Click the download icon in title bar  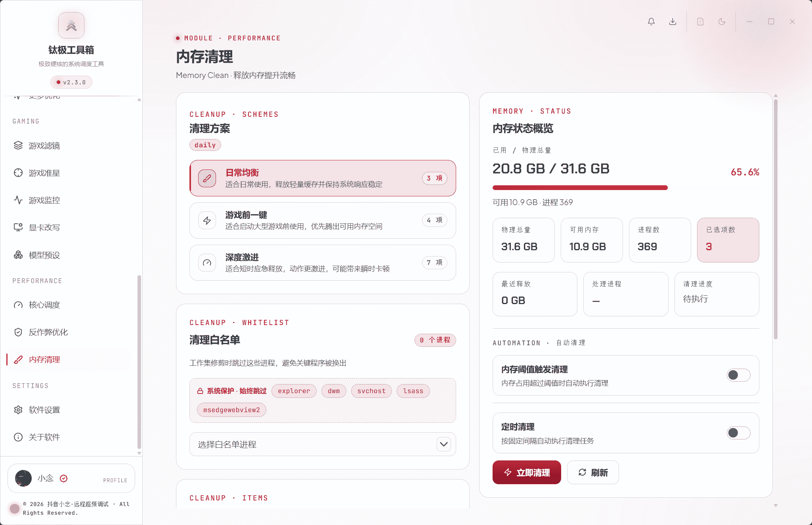point(673,21)
